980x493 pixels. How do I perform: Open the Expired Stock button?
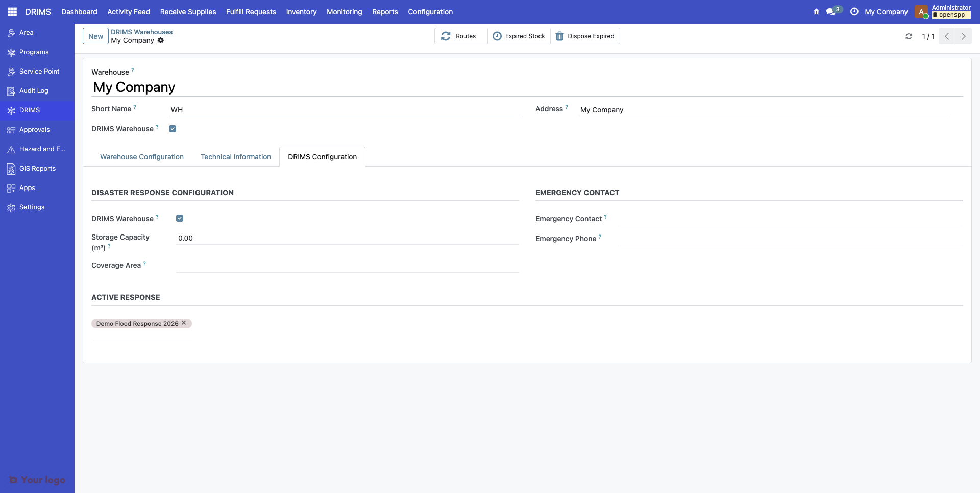pos(519,36)
